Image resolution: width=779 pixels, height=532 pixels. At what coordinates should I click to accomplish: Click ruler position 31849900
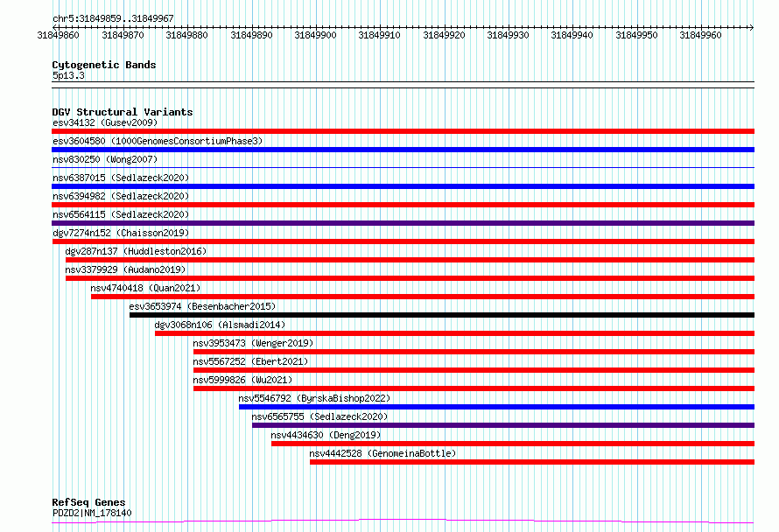(315, 35)
